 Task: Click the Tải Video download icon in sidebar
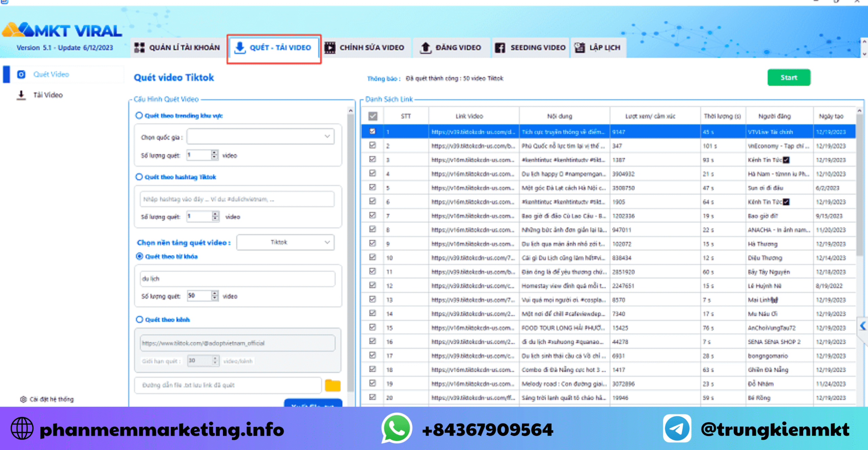coord(21,95)
